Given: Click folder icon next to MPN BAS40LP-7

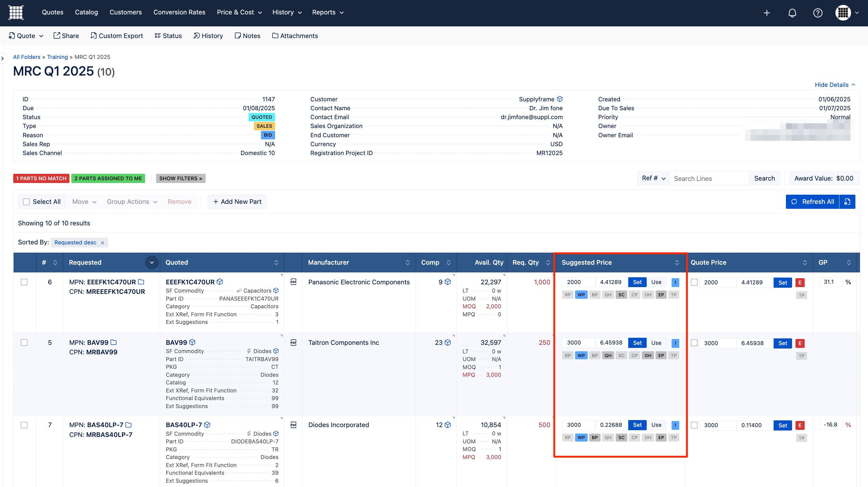Looking at the screenshot, I should (x=128, y=425).
